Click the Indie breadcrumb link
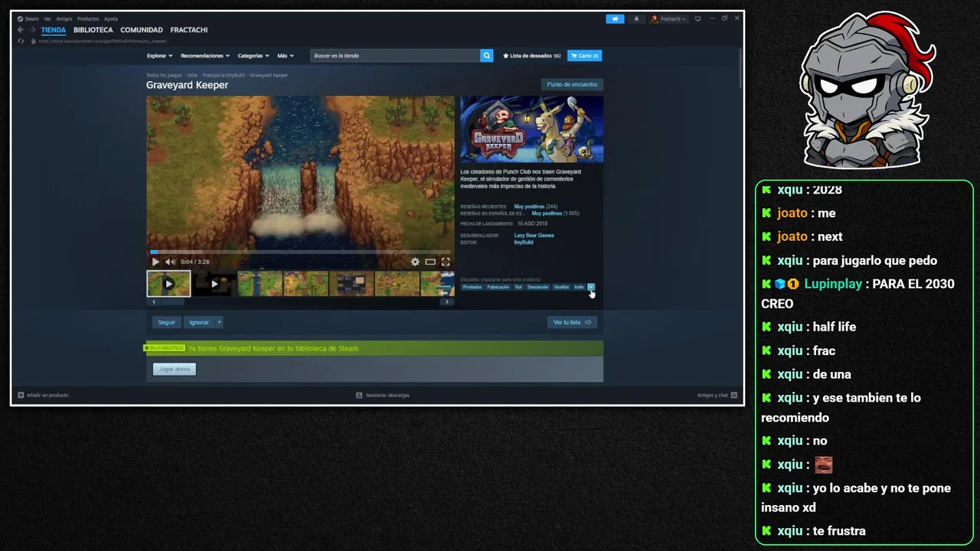The height and width of the screenshot is (551, 980). (192, 75)
